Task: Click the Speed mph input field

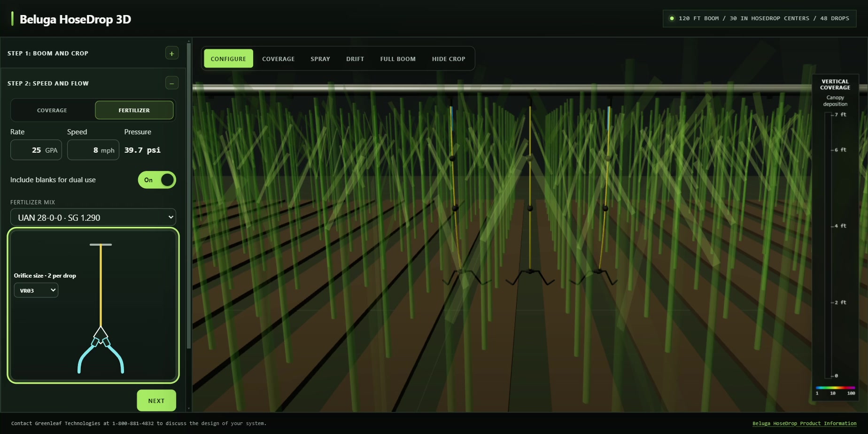Action: pos(93,150)
